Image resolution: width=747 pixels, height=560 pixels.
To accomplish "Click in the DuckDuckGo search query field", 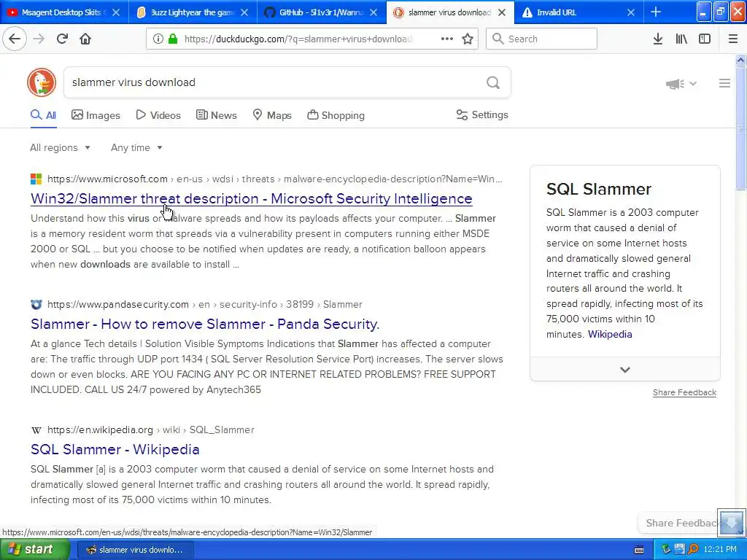I will (274, 82).
